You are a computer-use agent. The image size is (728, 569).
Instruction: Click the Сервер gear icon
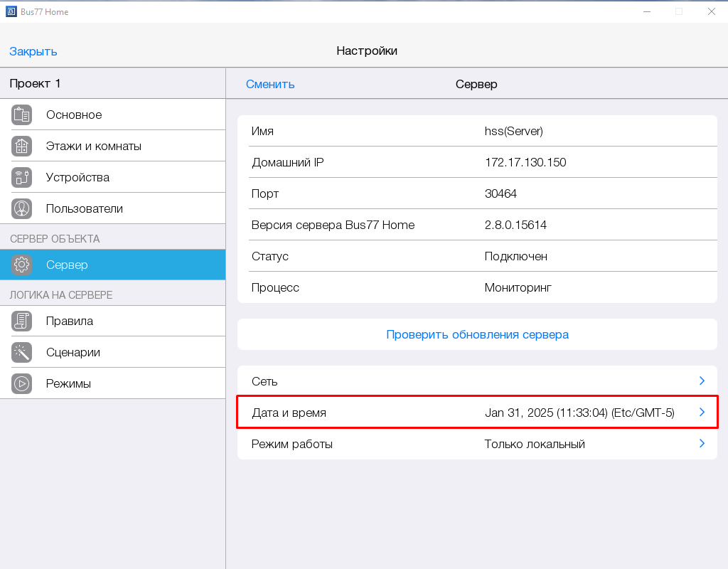(x=22, y=265)
